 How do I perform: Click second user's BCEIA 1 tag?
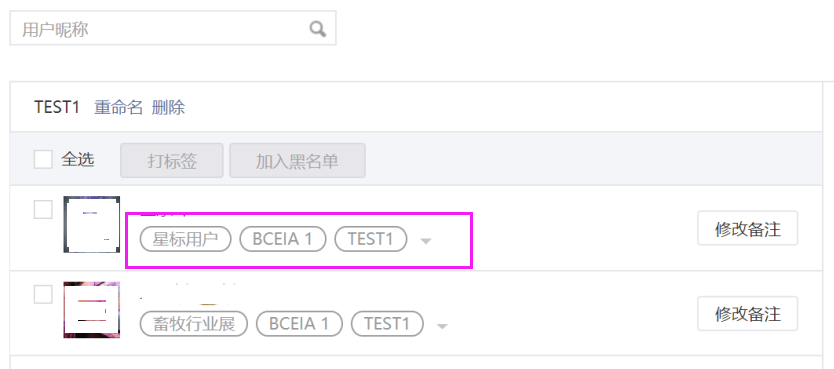point(299,324)
